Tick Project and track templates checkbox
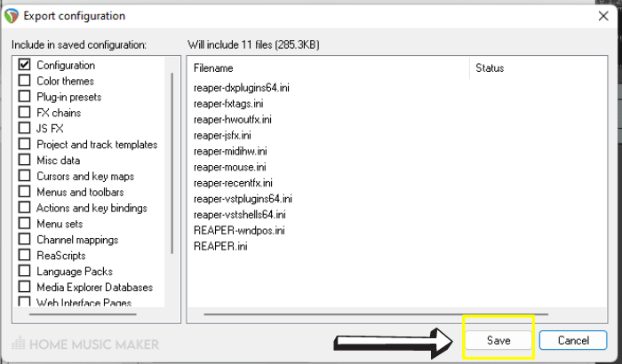 (x=25, y=144)
